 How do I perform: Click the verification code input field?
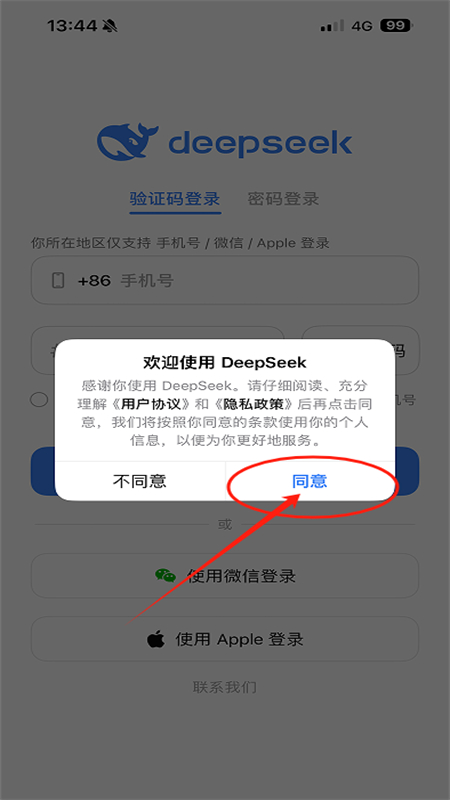pos(157,351)
